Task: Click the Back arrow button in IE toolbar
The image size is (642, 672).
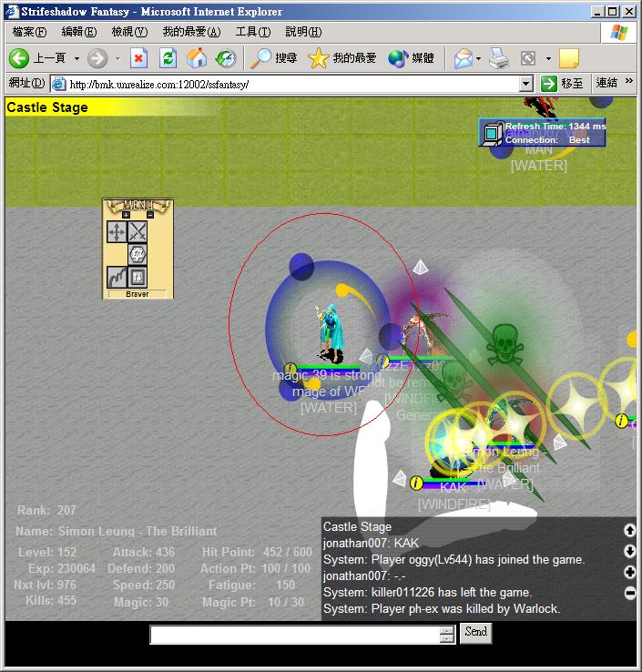Action: [19, 58]
